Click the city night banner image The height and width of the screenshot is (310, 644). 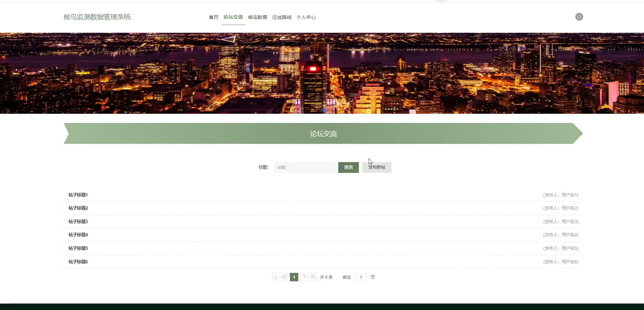coord(322,73)
